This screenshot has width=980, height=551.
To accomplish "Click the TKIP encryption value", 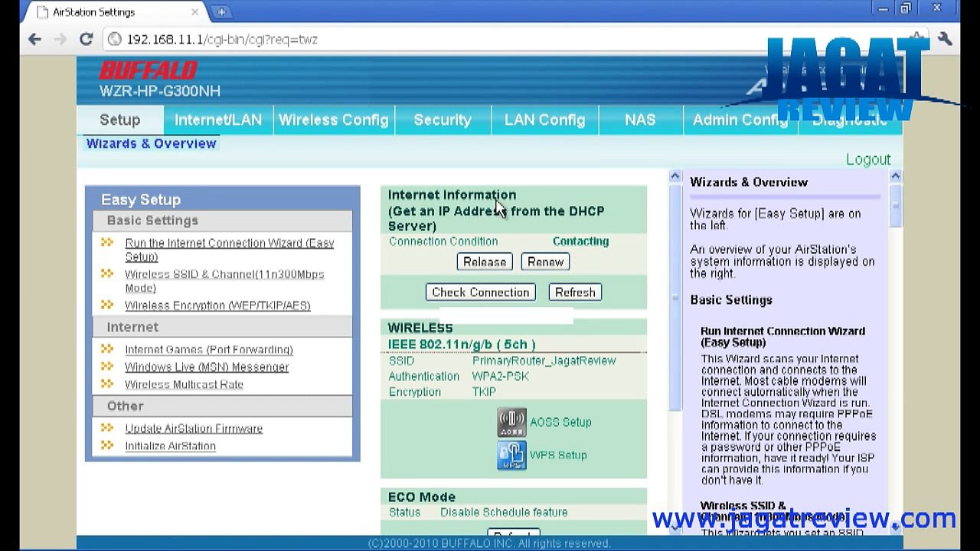I will tap(484, 392).
